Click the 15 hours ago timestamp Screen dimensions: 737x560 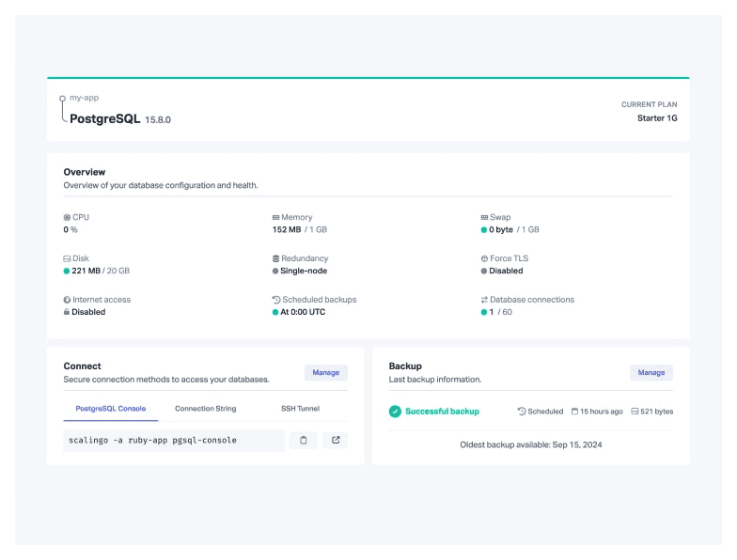602,412
